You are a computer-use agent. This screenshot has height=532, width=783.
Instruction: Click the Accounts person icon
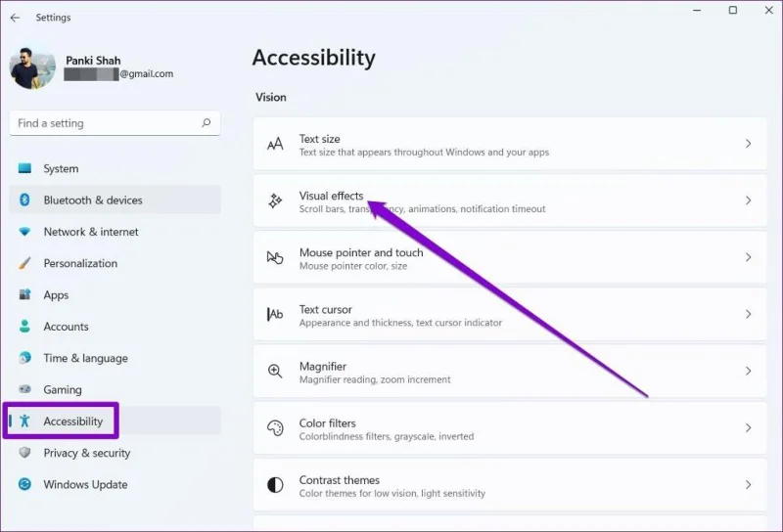pos(24,326)
